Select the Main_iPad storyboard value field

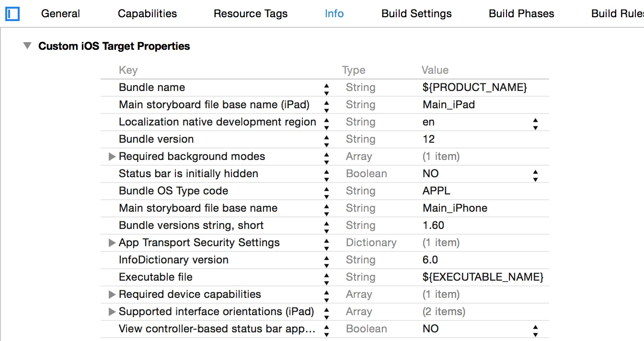click(448, 105)
